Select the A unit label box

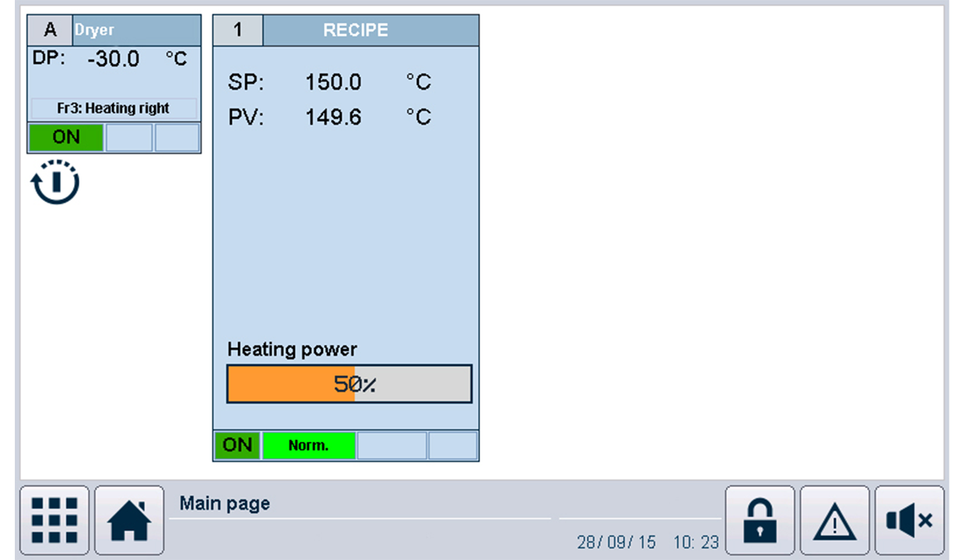click(51, 30)
